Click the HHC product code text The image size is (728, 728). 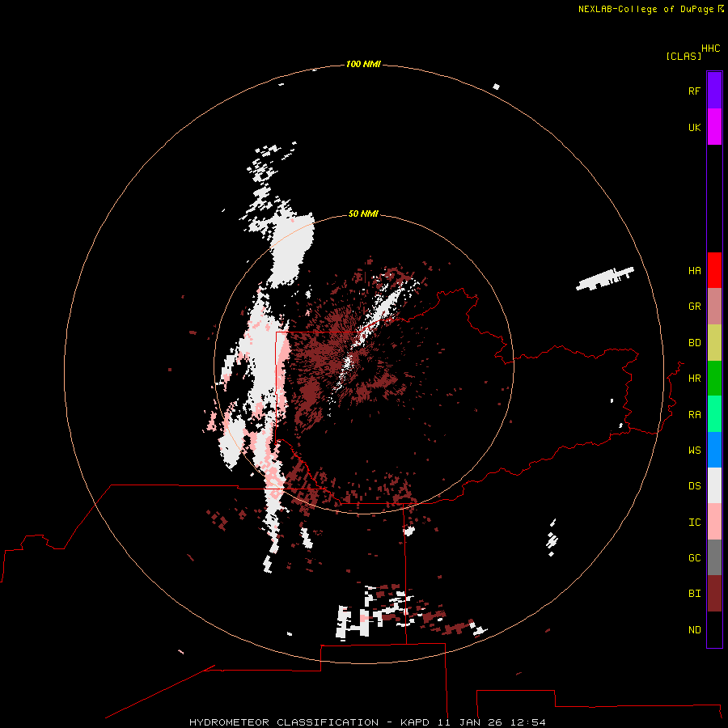711,49
